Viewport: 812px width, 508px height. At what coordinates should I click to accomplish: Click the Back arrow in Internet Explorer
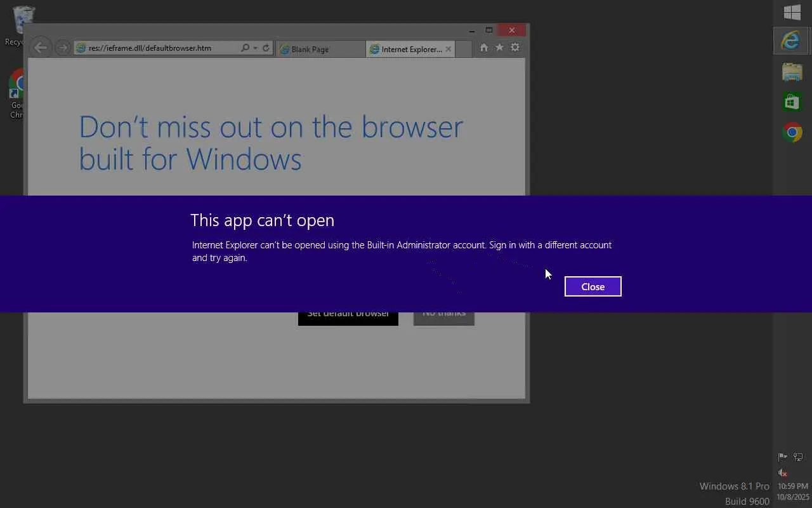(x=41, y=48)
